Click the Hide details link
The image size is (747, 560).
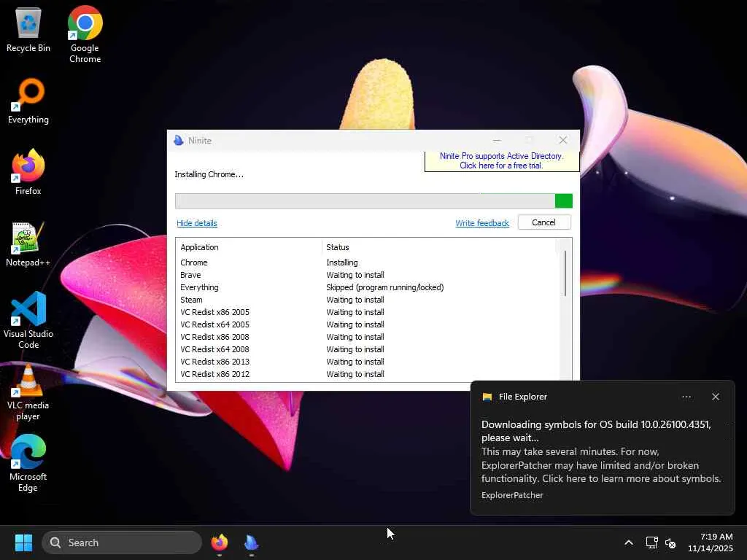coord(197,223)
